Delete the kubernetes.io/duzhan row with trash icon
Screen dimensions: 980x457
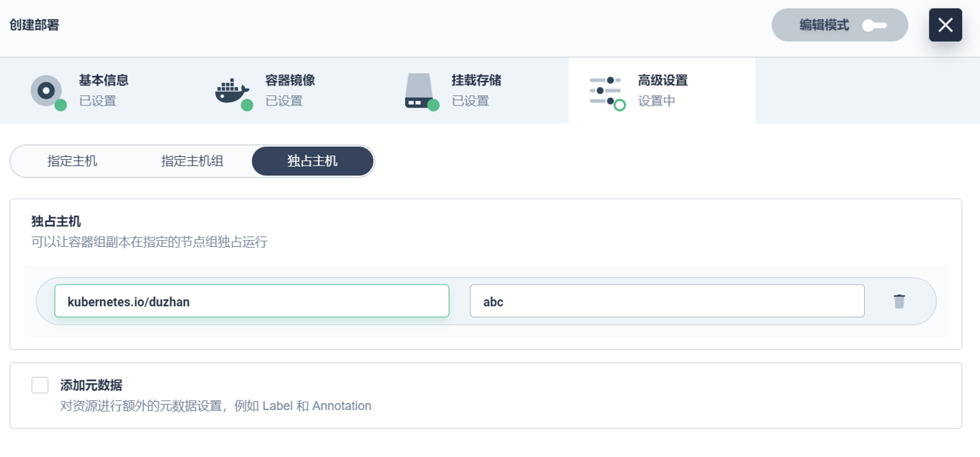(x=899, y=302)
